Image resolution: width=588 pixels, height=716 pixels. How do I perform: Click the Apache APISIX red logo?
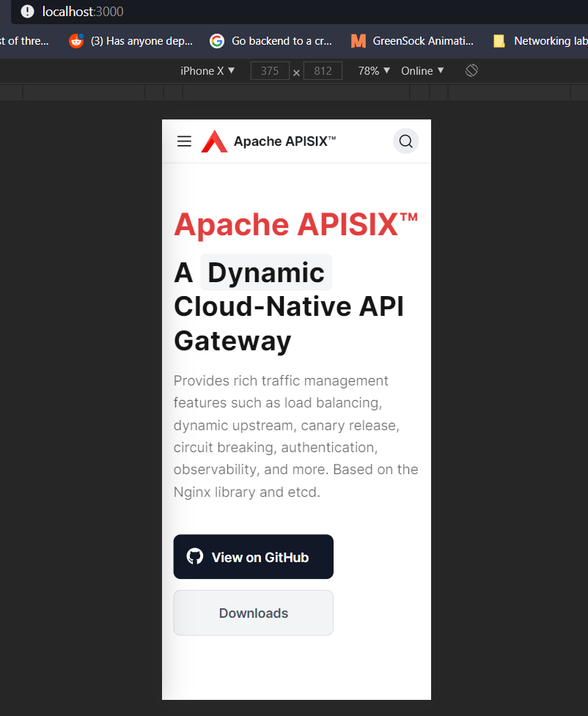tap(214, 141)
